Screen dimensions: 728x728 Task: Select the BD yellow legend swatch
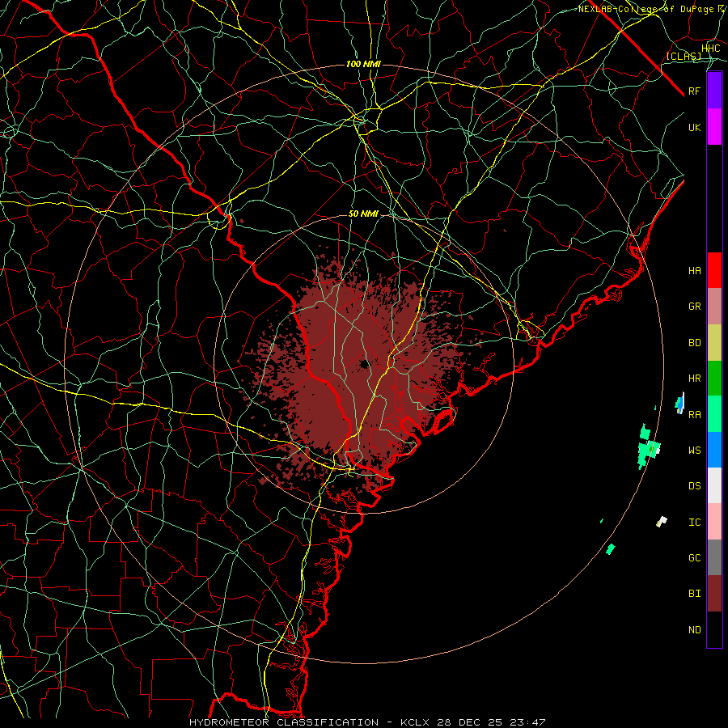click(x=714, y=343)
